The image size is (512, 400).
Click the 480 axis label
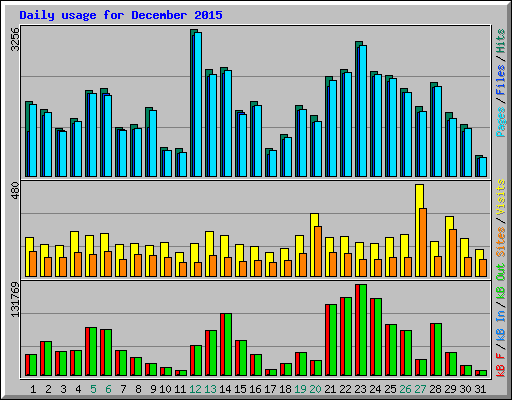pyautogui.click(x=15, y=192)
